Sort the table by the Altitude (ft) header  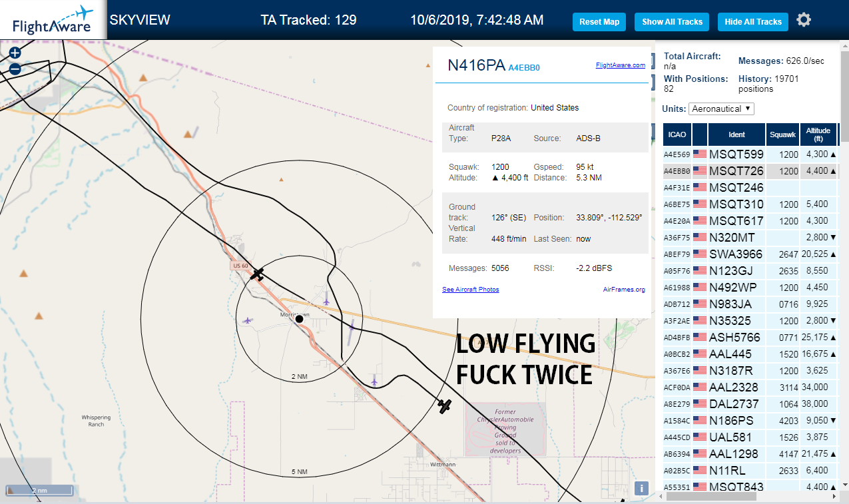tap(818, 134)
